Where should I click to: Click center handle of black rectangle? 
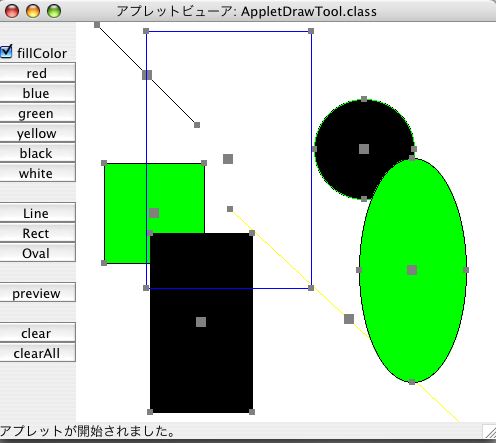[201, 322]
